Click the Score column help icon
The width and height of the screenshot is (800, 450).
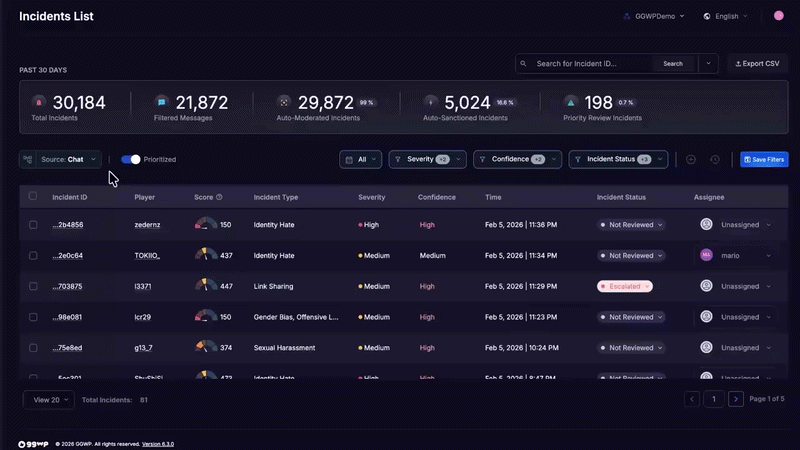[219, 197]
